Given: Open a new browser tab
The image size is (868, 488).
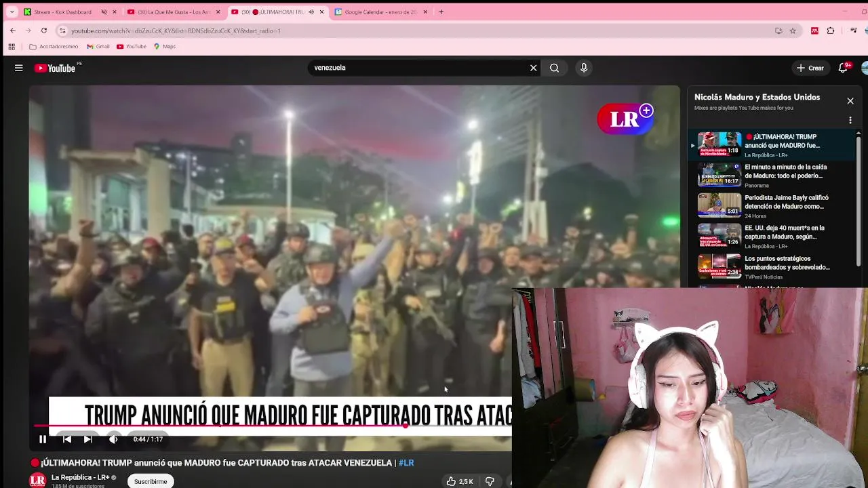Looking at the screenshot, I should point(441,12).
